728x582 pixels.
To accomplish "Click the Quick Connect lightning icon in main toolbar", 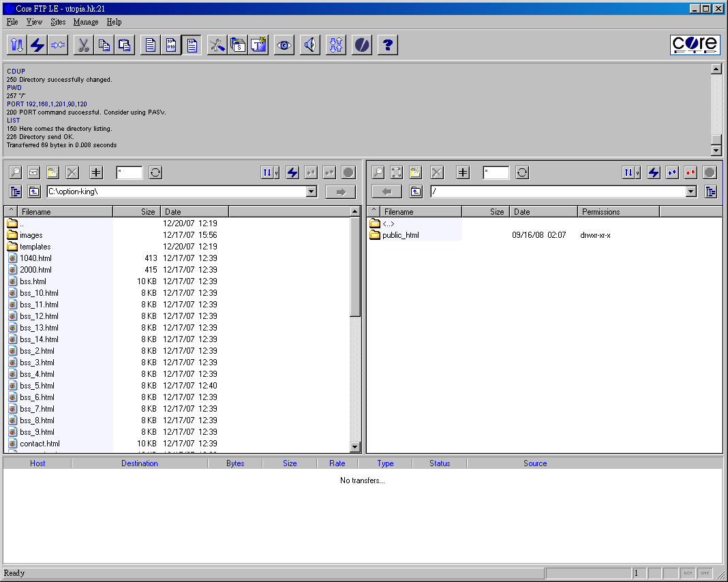I will tap(37, 45).
